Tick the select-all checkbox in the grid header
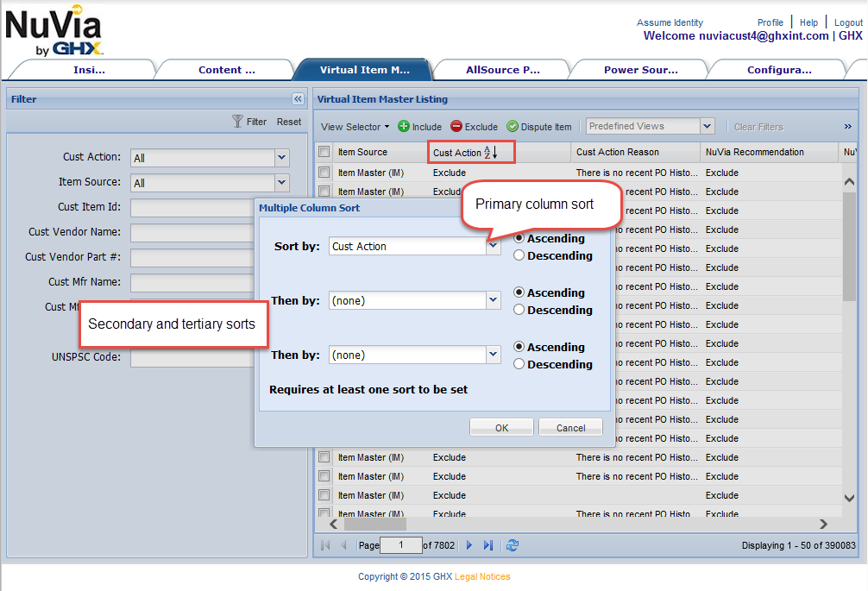This screenshot has width=868, height=591. [x=324, y=151]
